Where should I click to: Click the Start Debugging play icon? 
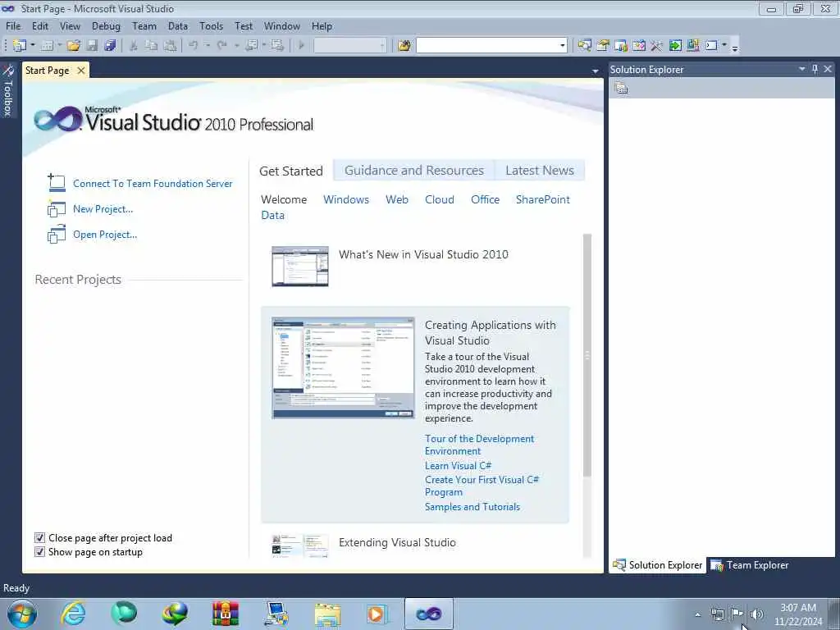[x=301, y=46]
